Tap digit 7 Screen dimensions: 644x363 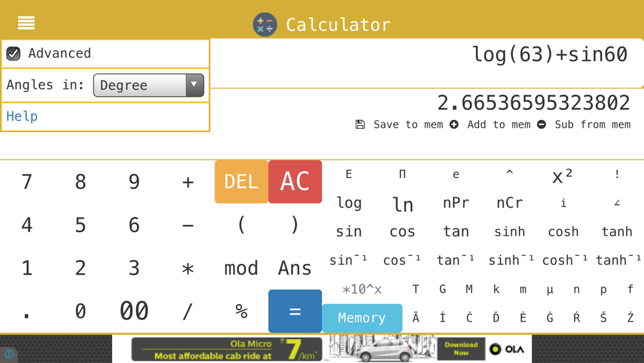tap(26, 182)
